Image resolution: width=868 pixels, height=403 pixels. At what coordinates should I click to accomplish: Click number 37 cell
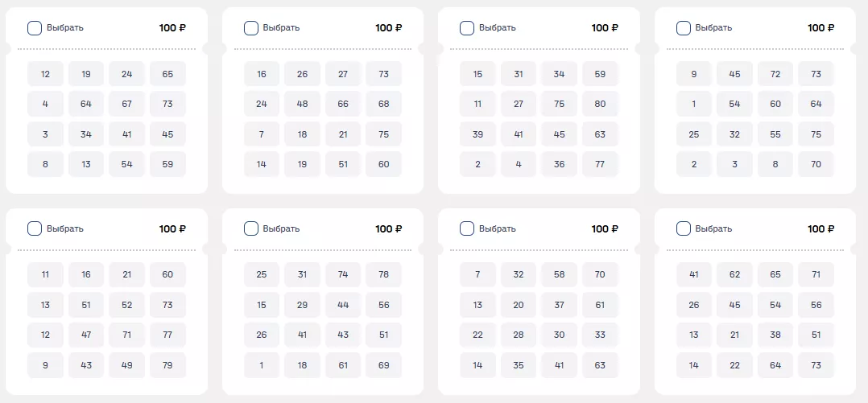[x=559, y=305]
